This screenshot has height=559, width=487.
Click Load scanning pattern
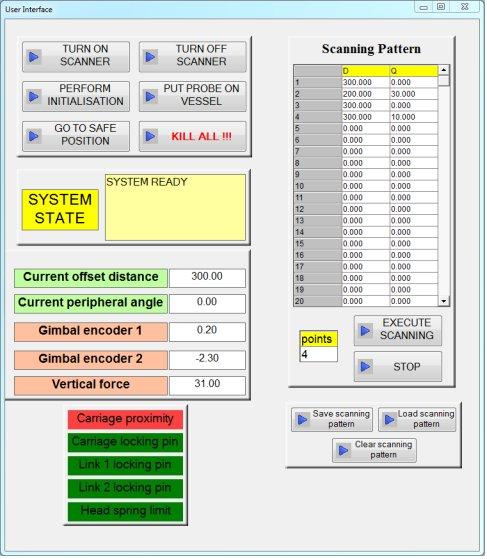coord(417,420)
